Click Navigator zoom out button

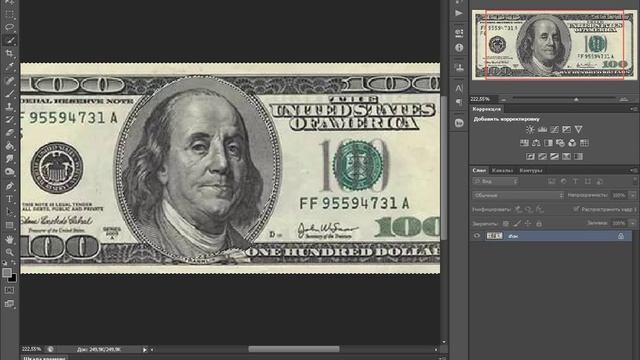(x=504, y=99)
